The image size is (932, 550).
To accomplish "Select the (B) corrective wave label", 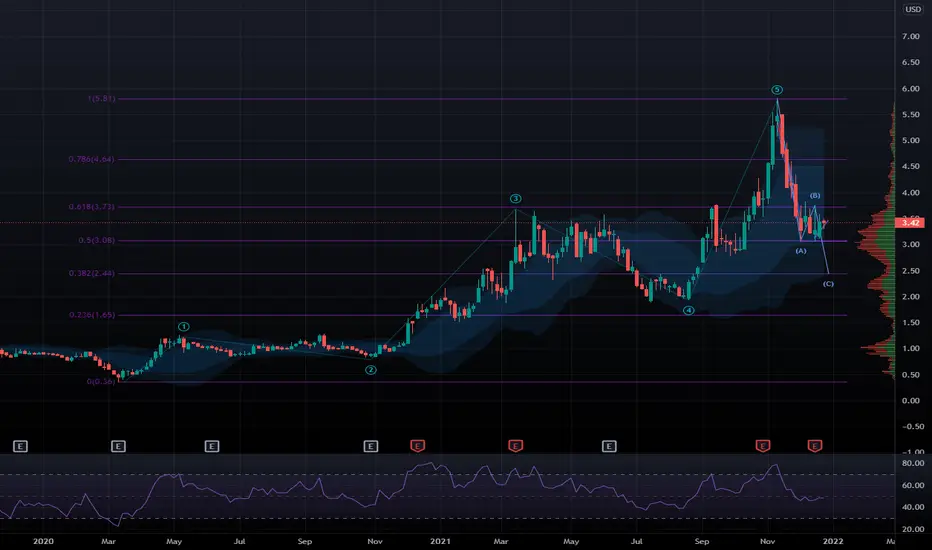I will click(815, 196).
